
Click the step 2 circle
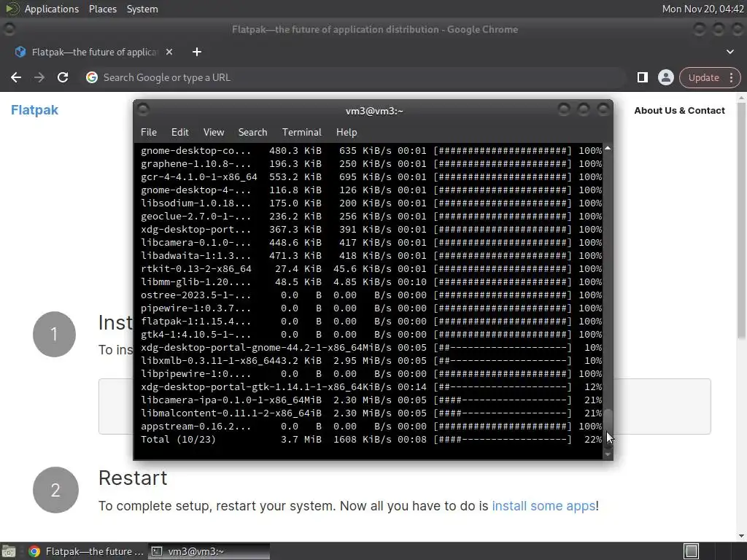(55, 489)
